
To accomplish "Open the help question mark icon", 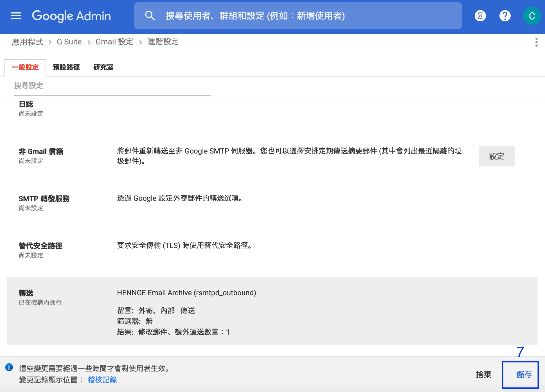I will [x=505, y=16].
